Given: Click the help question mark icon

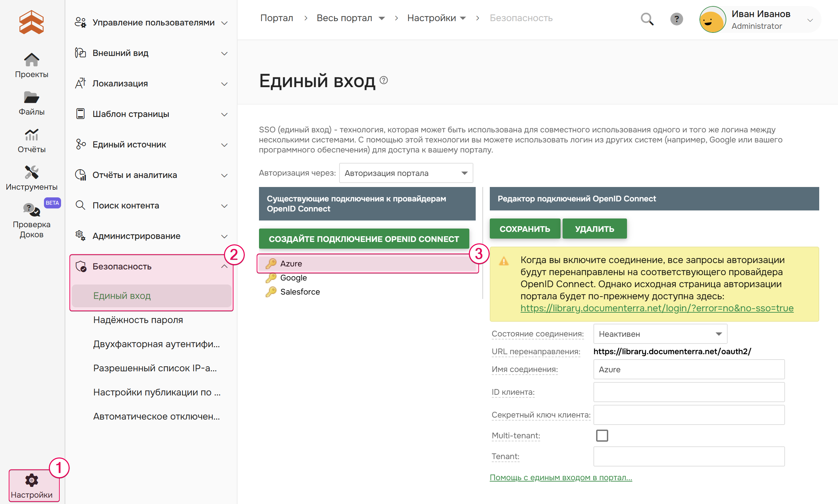Looking at the screenshot, I should 676,19.
